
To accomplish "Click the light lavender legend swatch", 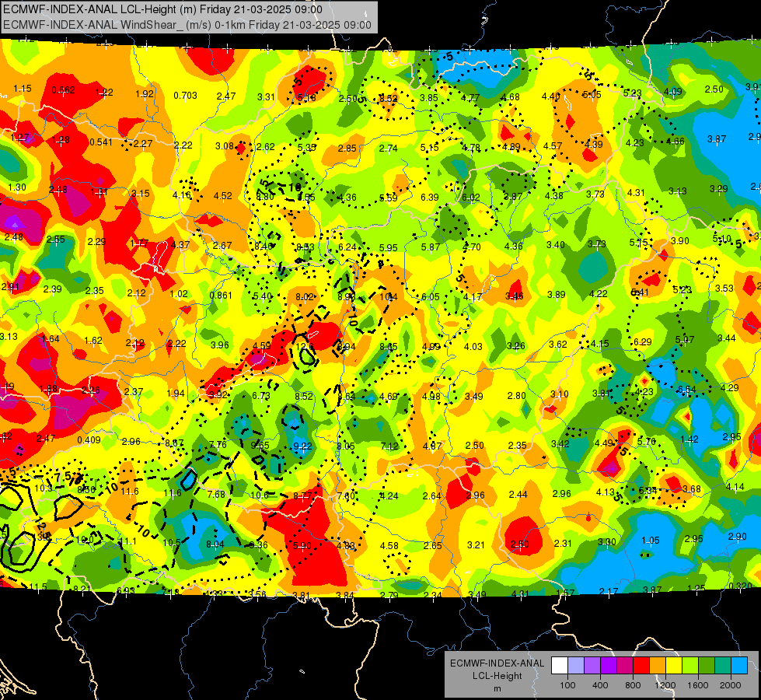I will [576, 666].
